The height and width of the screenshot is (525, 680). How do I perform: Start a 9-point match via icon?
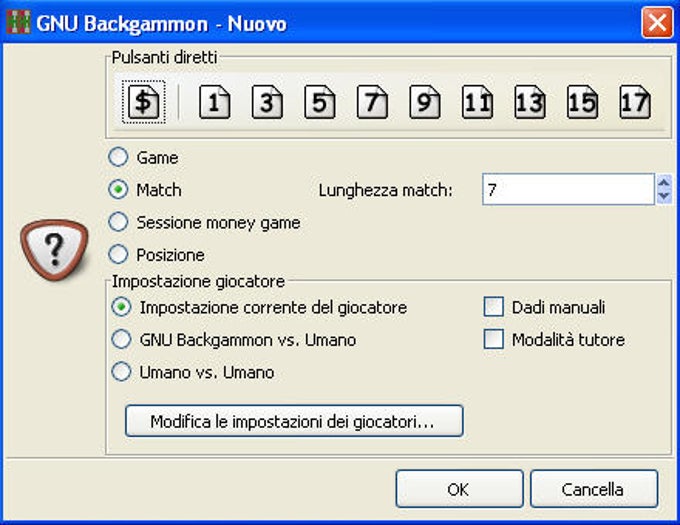424,102
